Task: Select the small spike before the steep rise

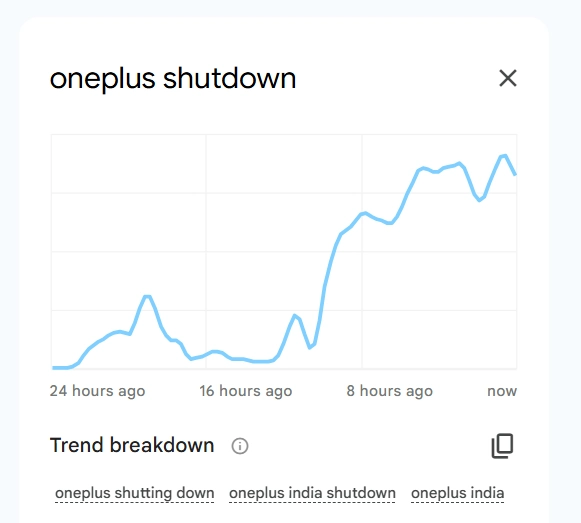Action: [295, 316]
